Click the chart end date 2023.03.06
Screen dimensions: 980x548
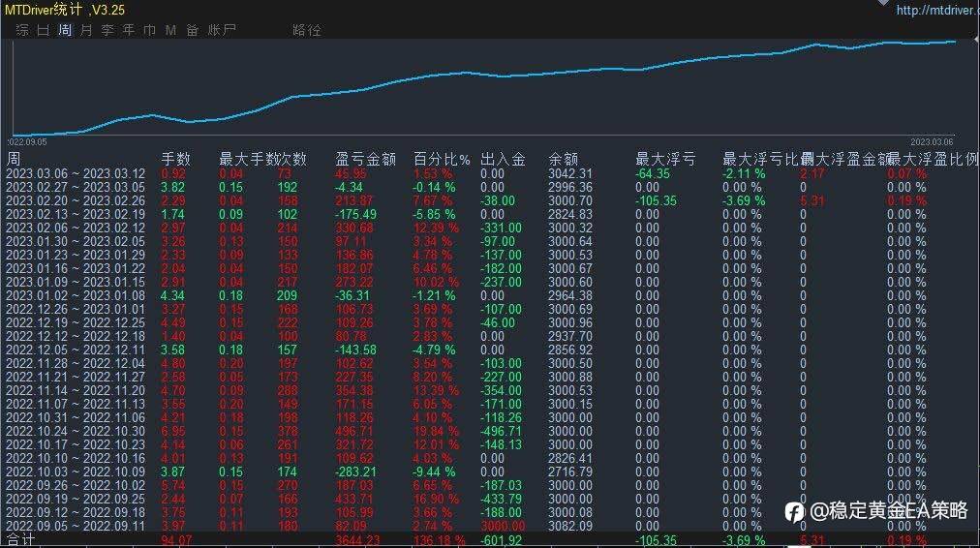932,142
